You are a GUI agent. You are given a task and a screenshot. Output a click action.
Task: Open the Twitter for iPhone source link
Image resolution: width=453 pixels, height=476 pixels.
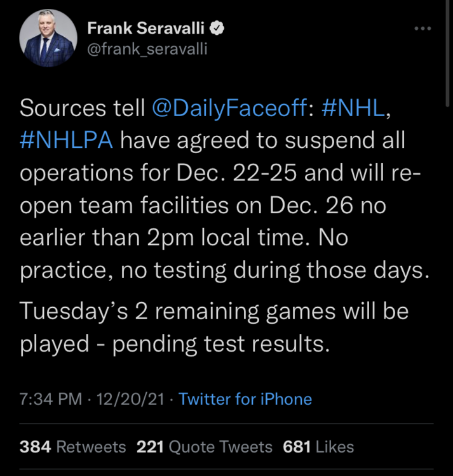pos(245,399)
